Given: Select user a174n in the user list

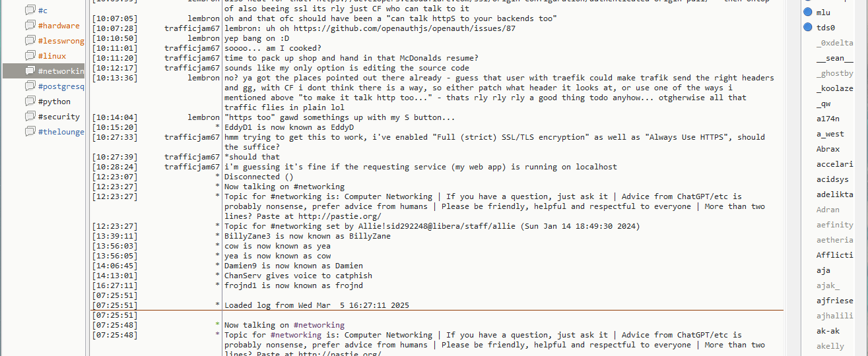Looking at the screenshot, I should (x=828, y=119).
